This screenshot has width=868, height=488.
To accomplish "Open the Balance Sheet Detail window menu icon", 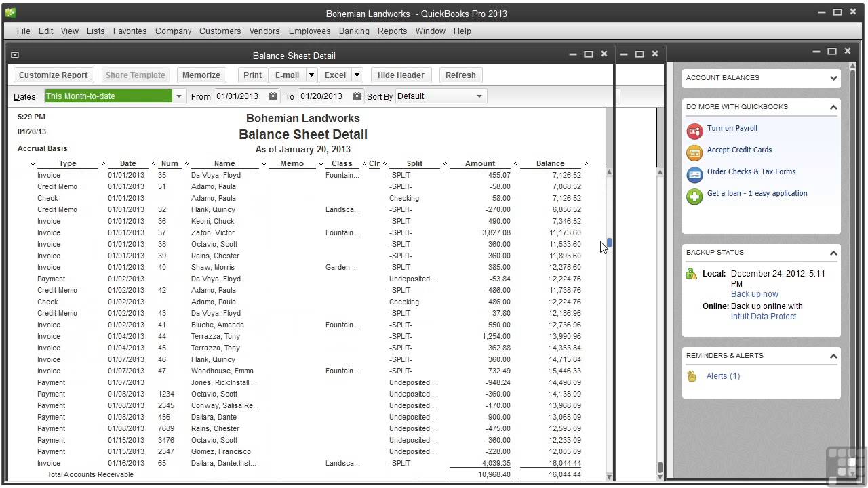I will pos(15,55).
